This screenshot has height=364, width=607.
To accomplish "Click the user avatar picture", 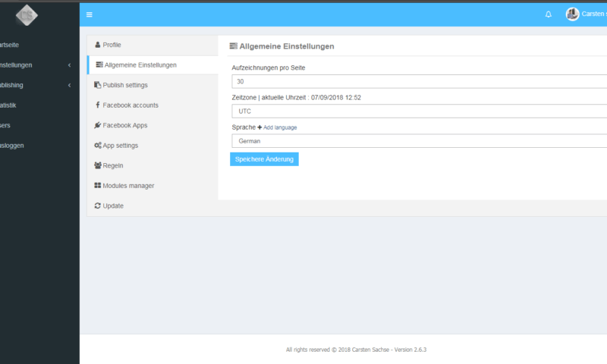I will [x=572, y=14].
